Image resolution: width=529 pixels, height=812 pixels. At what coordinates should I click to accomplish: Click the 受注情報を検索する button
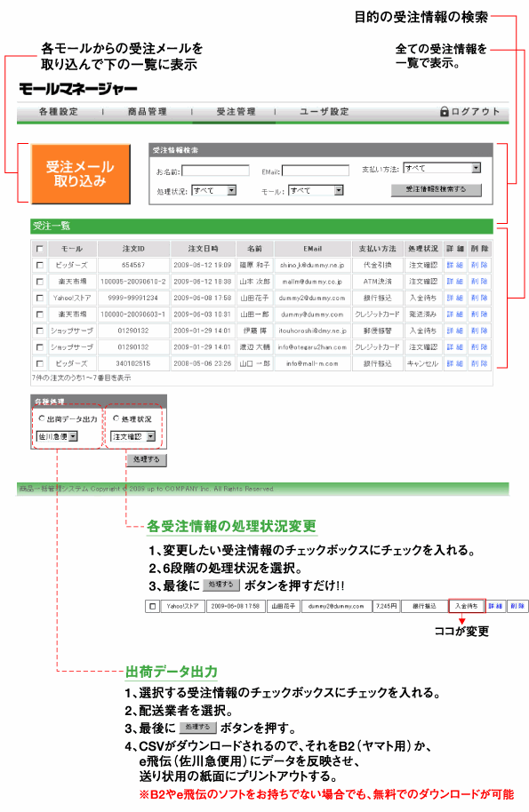tap(436, 189)
